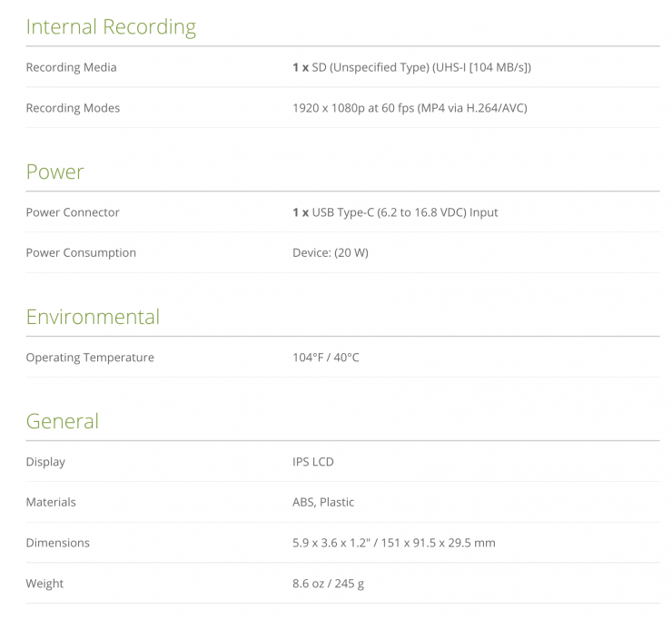Click the Recording Modes label
Image resolution: width=672 pixels, height=619 pixels.
pyautogui.click(x=73, y=108)
